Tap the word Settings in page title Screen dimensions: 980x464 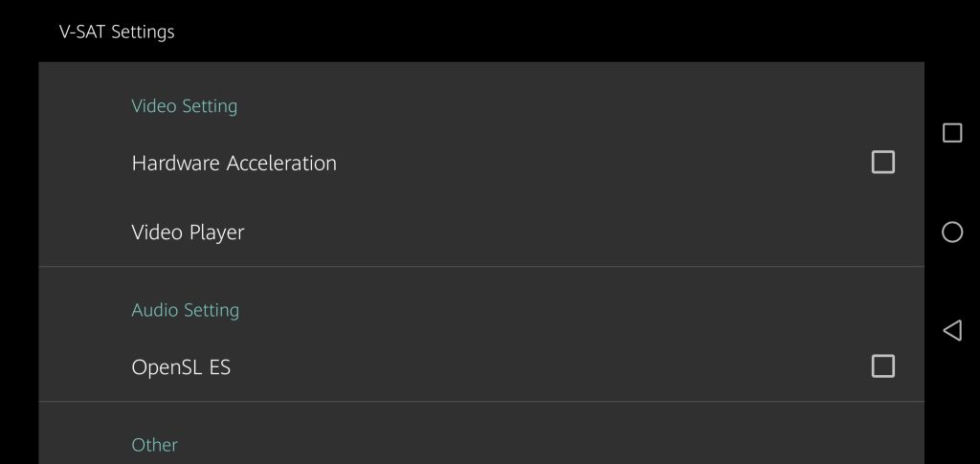point(143,32)
